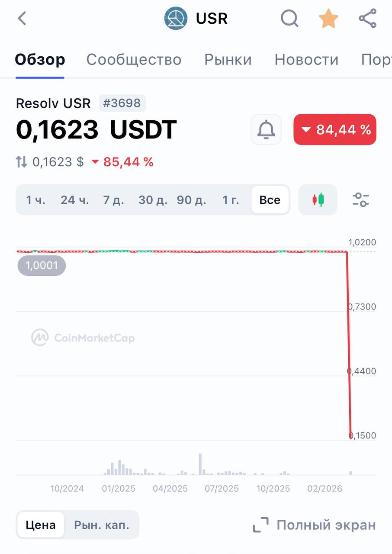Select the 24 ч. time range
Screen dimensions: 392x554
coord(74,200)
